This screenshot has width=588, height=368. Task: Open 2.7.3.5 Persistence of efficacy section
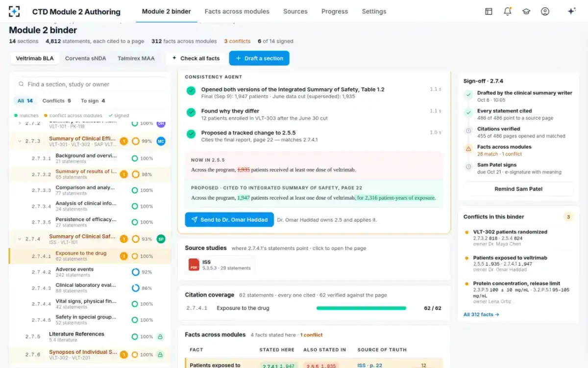pyautogui.click(x=90, y=222)
